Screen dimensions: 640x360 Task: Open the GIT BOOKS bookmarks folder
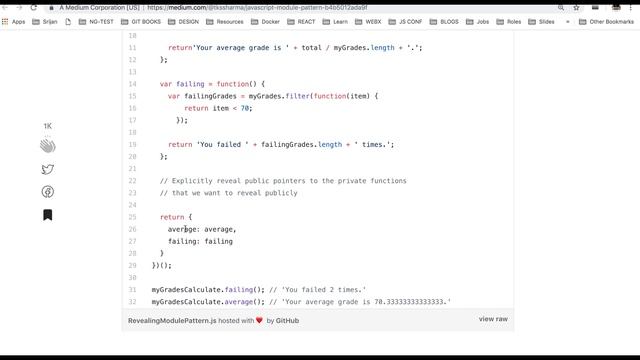[x=141, y=22]
